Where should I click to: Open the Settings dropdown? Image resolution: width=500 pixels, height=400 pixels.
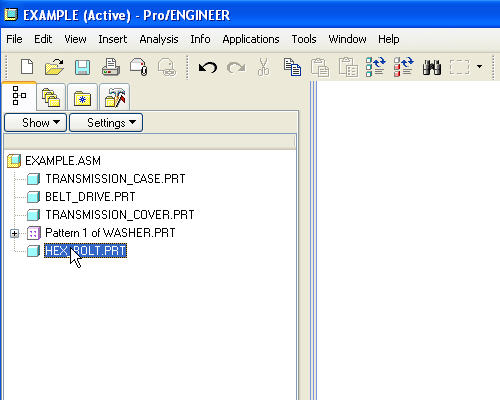(x=106, y=123)
